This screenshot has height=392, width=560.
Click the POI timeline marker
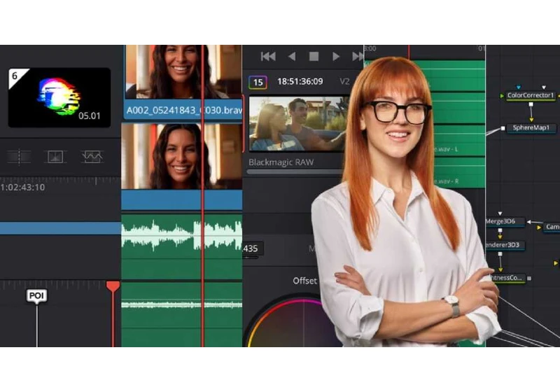pos(36,296)
